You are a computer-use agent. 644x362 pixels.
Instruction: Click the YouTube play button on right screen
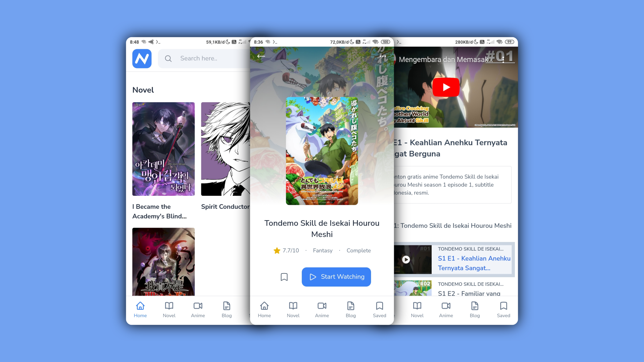pos(446,87)
